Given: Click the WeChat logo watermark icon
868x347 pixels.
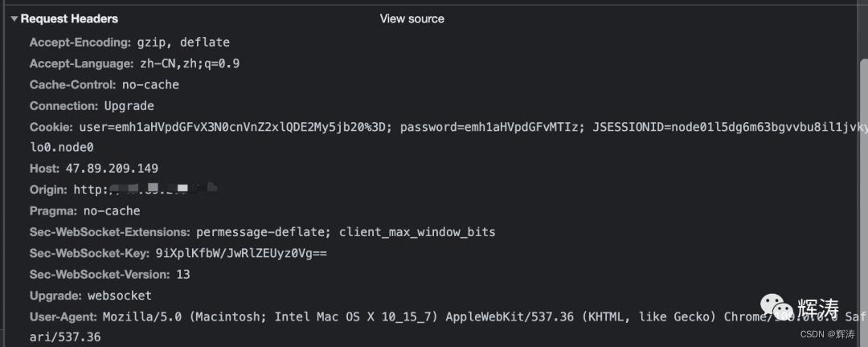Looking at the screenshot, I should 776,306.
